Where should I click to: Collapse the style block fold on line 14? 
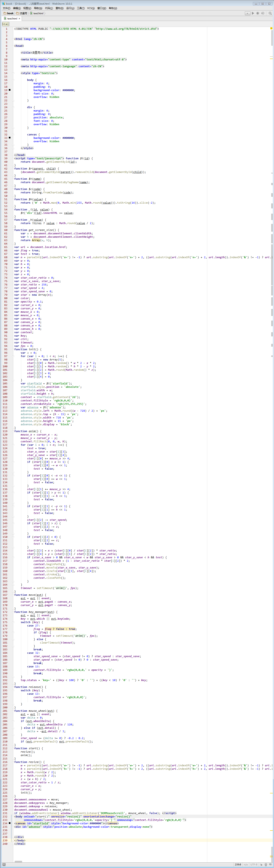point(13,73)
